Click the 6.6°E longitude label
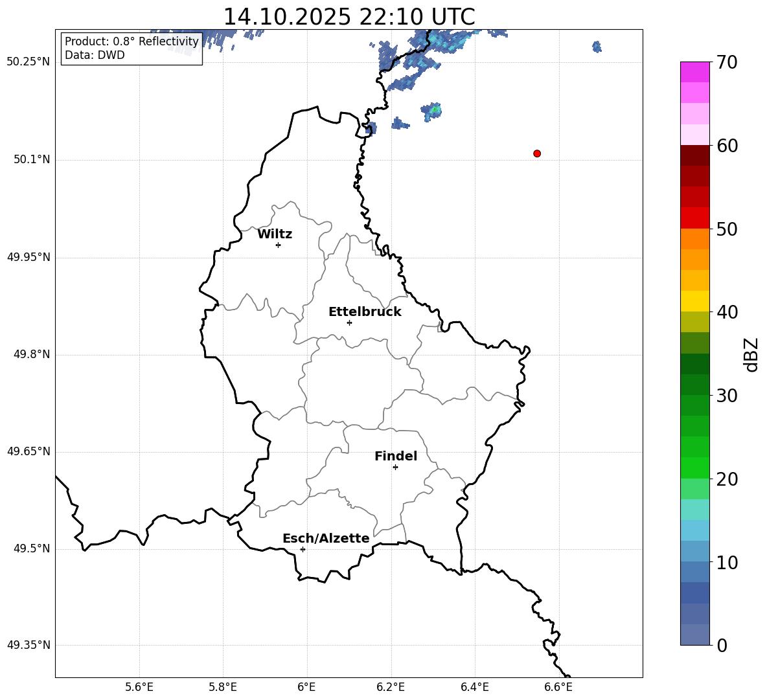767x700 pixels. point(558,687)
